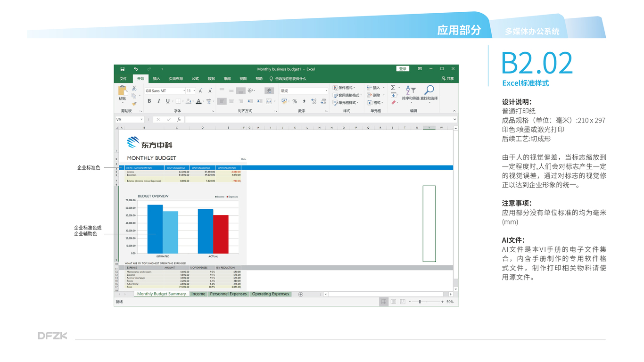Image resolution: width=644 pixels, height=362 pixels.
Task: Click the 告诉我你想要做什么 search box
Action: click(x=288, y=79)
